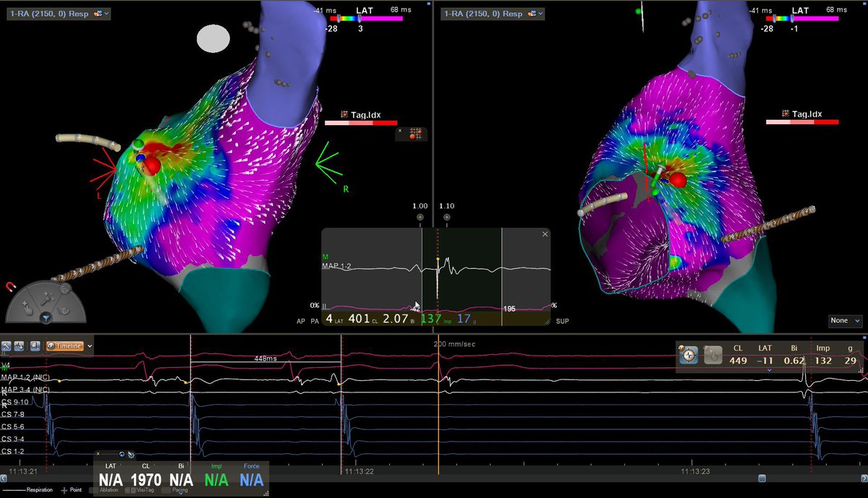
Task: Select the SUP view button
Action: [x=561, y=319]
